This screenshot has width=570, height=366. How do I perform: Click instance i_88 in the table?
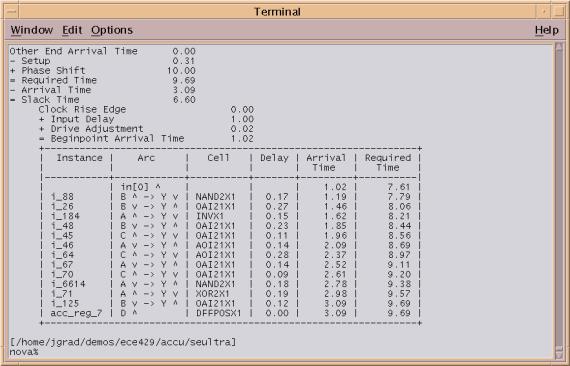pos(62,197)
